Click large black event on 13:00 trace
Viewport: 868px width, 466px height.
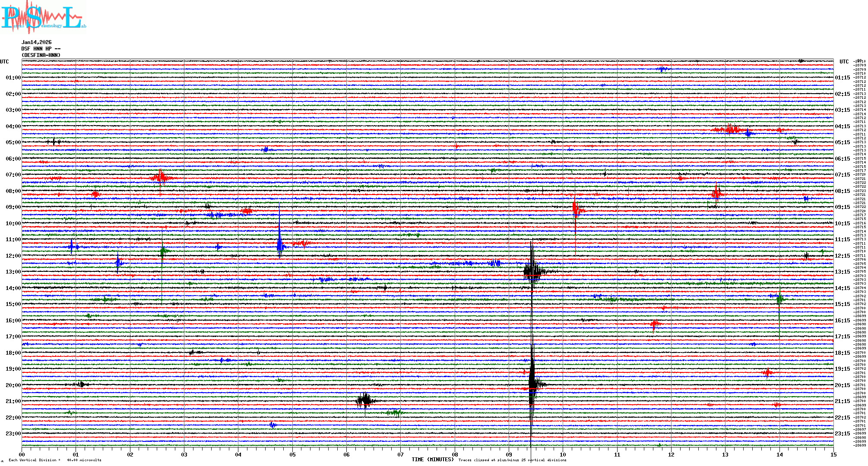pos(533,272)
